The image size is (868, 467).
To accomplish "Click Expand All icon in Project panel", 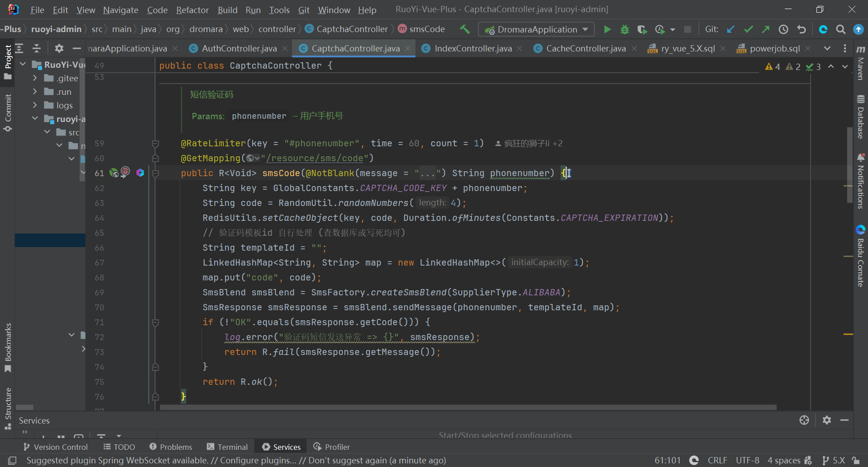I will [x=19, y=48].
